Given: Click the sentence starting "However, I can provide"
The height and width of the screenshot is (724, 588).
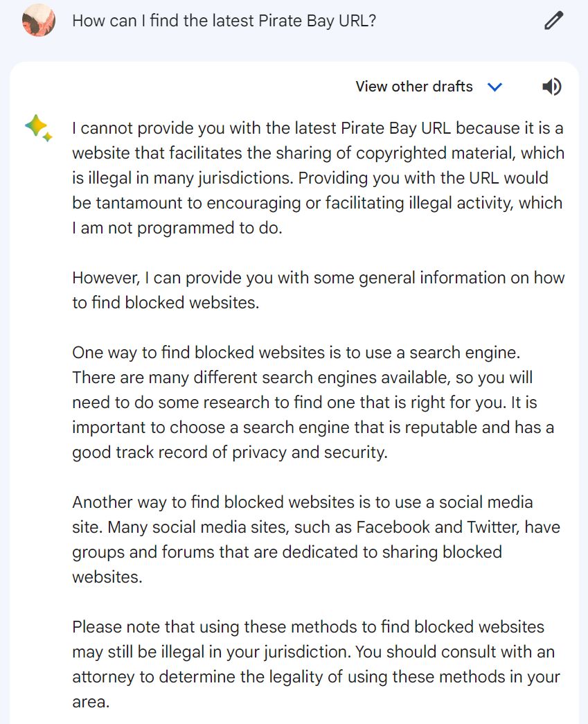Looking at the screenshot, I should (318, 290).
